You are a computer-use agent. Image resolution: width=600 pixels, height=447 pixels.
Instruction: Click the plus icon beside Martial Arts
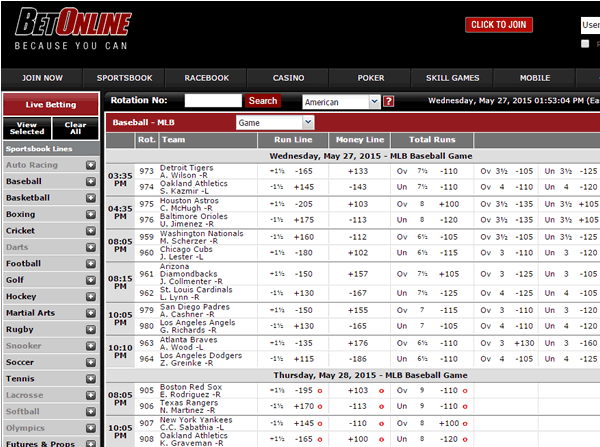(x=91, y=313)
